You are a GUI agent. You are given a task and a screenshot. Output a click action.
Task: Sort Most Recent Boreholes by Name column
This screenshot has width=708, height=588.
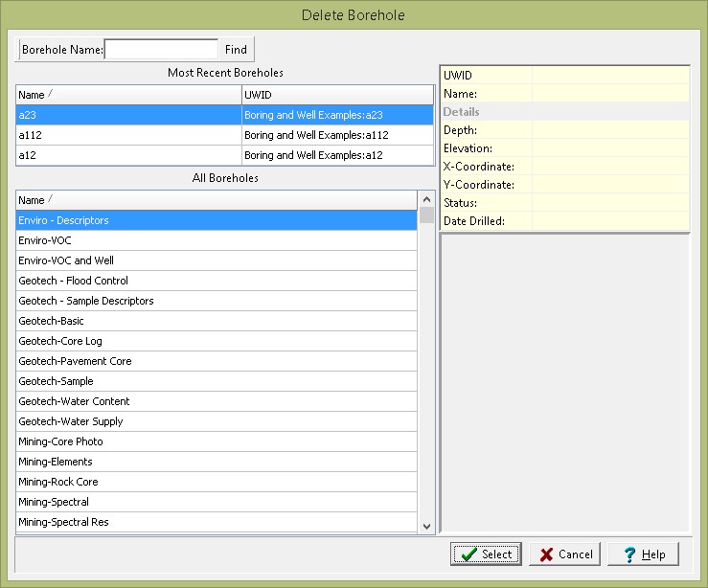pyautogui.click(x=127, y=95)
